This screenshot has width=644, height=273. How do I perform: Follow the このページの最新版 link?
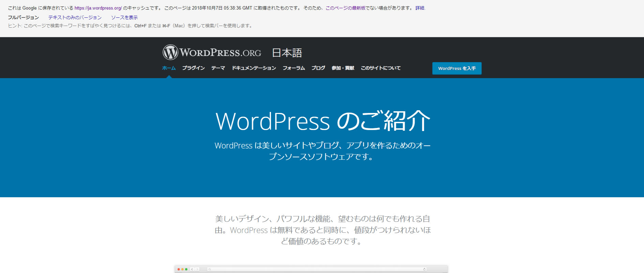(345, 8)
